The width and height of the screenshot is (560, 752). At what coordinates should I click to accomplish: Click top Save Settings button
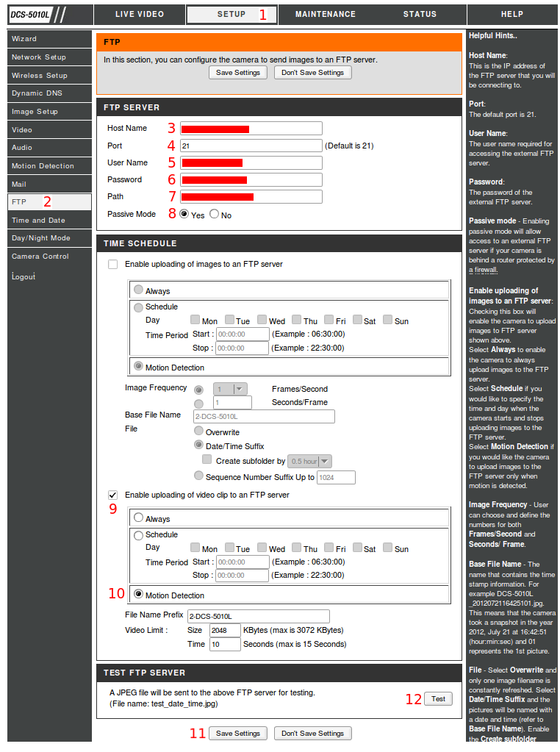point(238,73)
